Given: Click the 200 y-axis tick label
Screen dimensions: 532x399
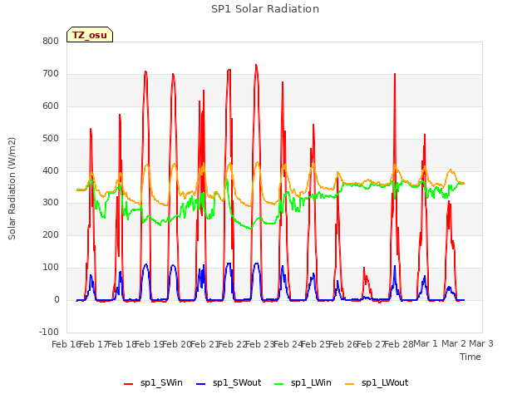Looking at the screenshot, I should pos(51,234).
